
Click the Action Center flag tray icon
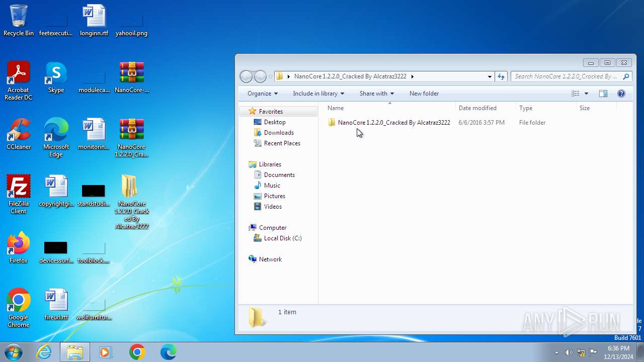[593, 352]
